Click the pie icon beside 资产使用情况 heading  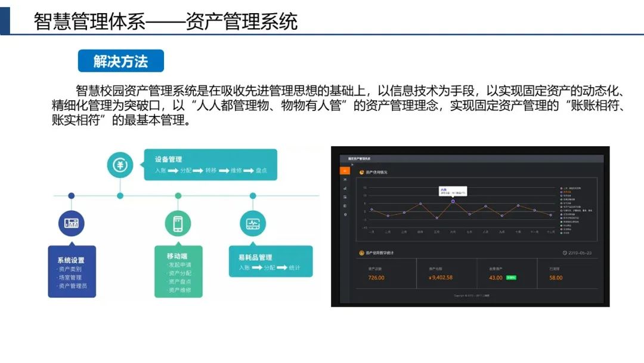tap(361, 173)
